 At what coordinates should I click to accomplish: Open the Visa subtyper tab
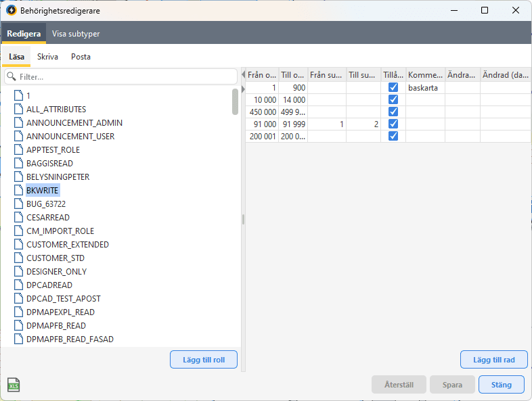76,34
